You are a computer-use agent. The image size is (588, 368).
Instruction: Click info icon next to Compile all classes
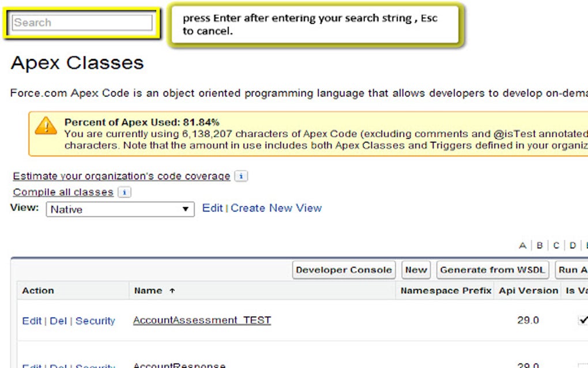tap(125, 192)
